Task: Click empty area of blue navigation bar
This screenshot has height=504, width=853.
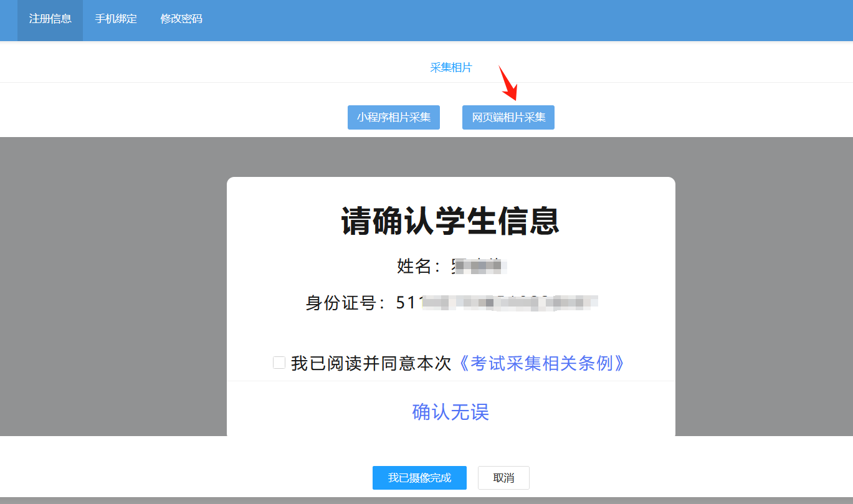Action: click(x=530, y=20)
